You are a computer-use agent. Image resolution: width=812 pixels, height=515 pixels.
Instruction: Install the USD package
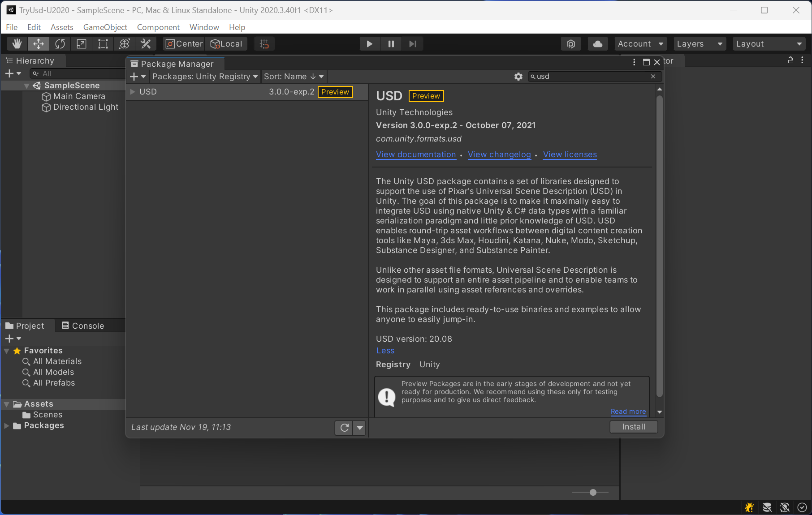click(633, 427)
